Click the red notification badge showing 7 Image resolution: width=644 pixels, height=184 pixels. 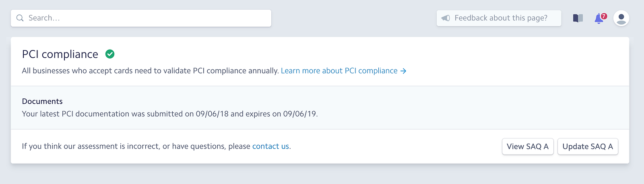tap(604, 16)
